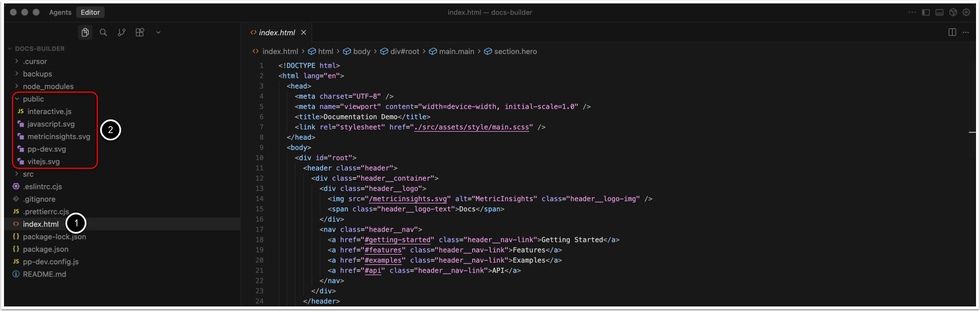Open .eslintrc.cjs file

point(42,186)
